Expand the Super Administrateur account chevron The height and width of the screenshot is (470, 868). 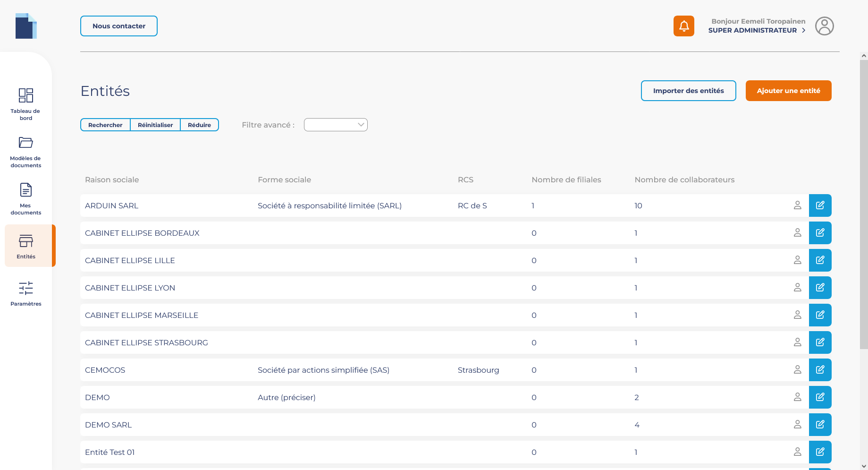(x=804, y=30)
